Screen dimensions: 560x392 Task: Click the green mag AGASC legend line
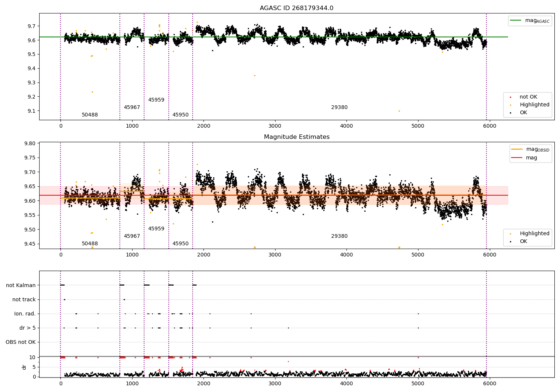[x=516, y=21]
